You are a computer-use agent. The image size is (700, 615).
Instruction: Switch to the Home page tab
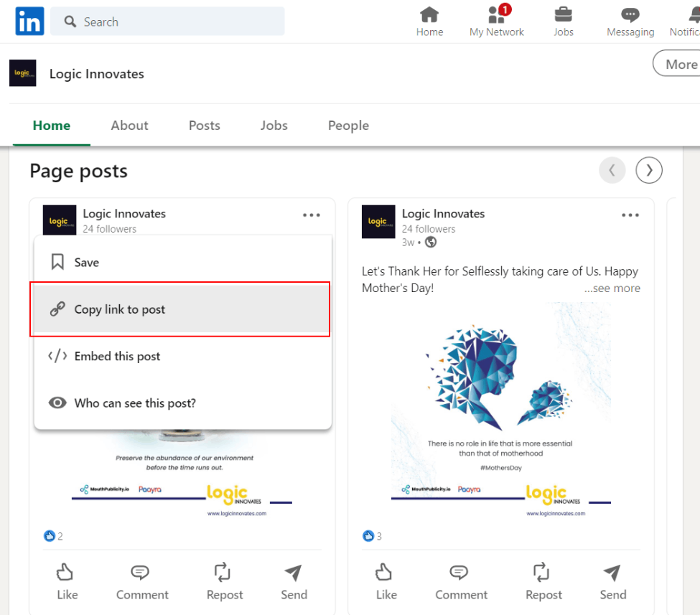(52, 126)
